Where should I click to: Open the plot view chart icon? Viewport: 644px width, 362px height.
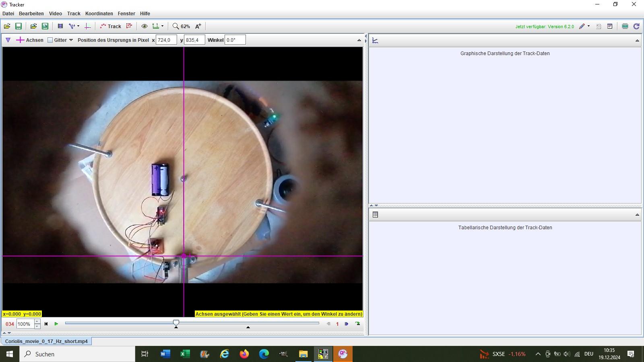(375, 40)
